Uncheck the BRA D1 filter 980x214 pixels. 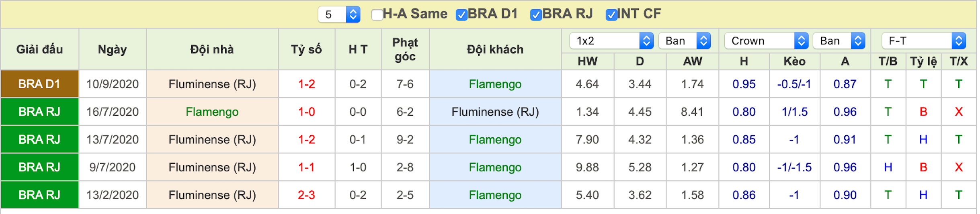tap(461, 15)
